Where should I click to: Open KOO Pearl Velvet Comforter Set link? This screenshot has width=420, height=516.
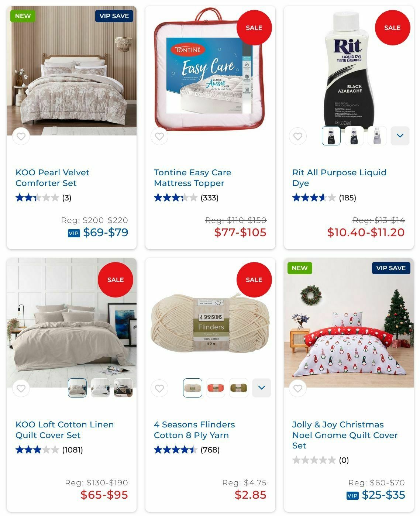click(52, 178)
